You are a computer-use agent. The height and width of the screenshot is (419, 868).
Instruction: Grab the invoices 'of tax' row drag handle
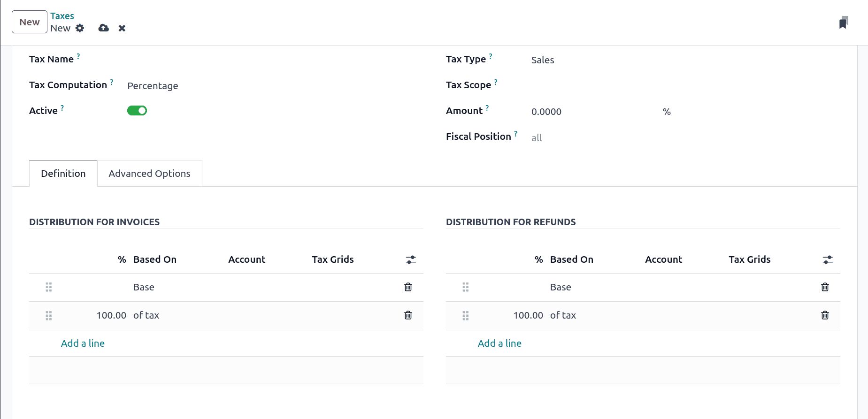[x=49, y=316]
